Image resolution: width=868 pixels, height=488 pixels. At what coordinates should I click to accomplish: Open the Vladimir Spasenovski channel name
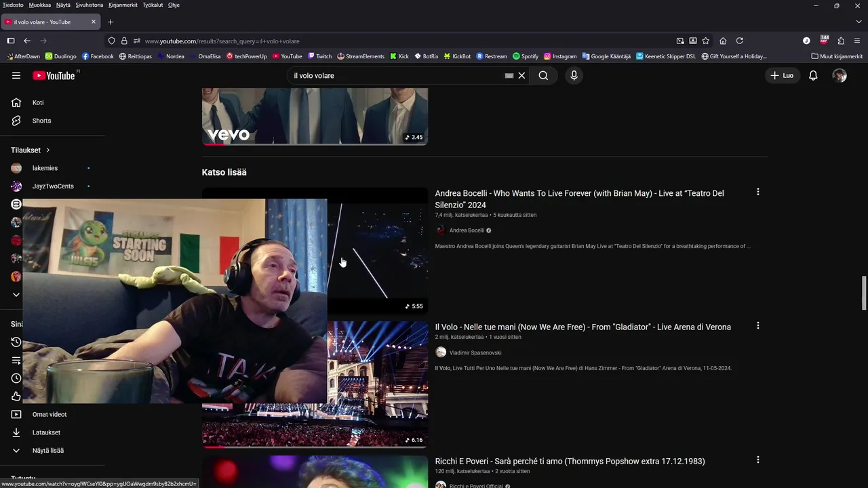point(475,352)
